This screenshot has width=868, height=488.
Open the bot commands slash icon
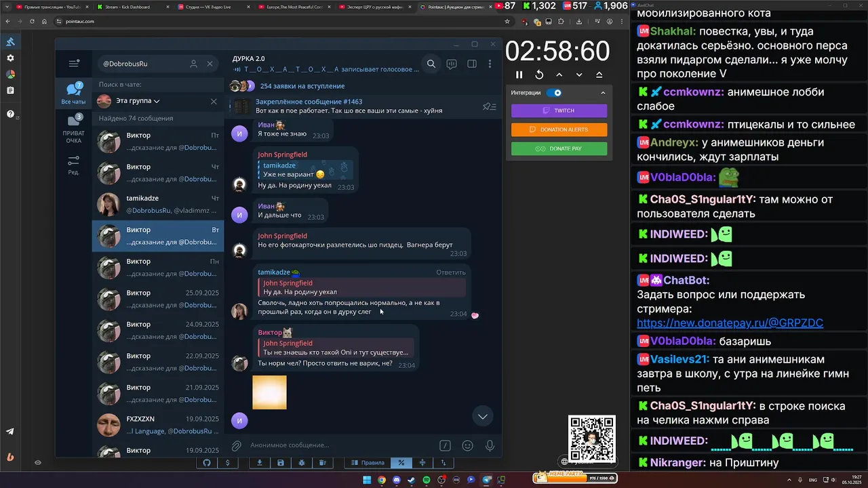(x=445, y=445)
